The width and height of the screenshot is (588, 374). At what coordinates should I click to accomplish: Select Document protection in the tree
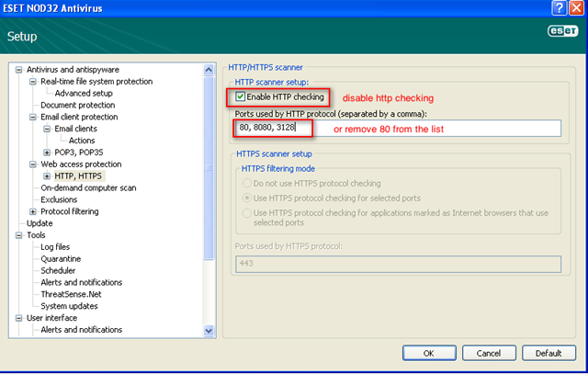(x=77, y=105)
